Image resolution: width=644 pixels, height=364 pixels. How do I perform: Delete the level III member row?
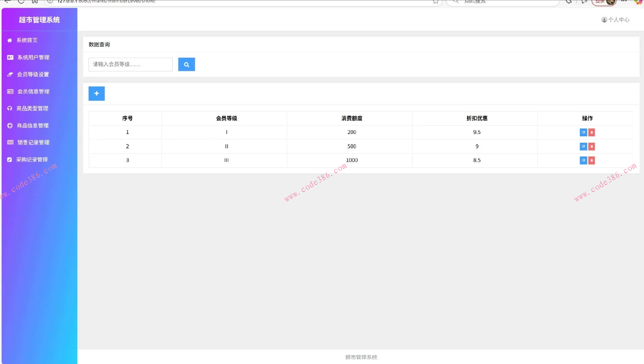(x=592, y=161)
